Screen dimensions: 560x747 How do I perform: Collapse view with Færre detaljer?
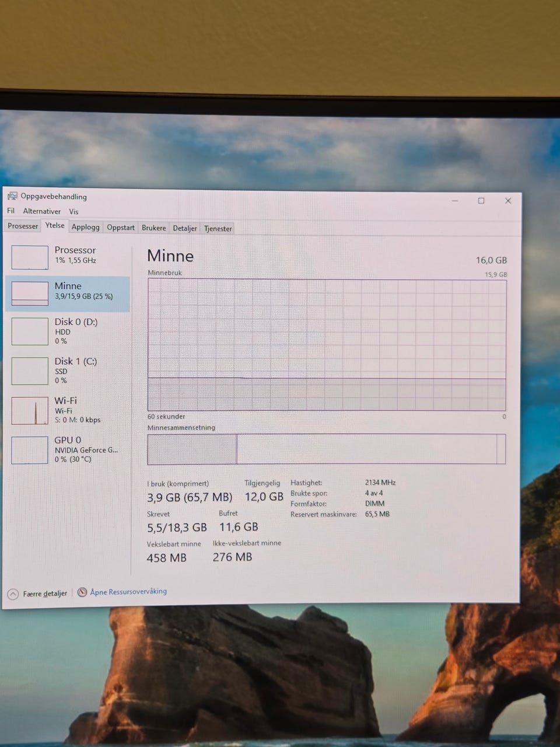[45, 594]
